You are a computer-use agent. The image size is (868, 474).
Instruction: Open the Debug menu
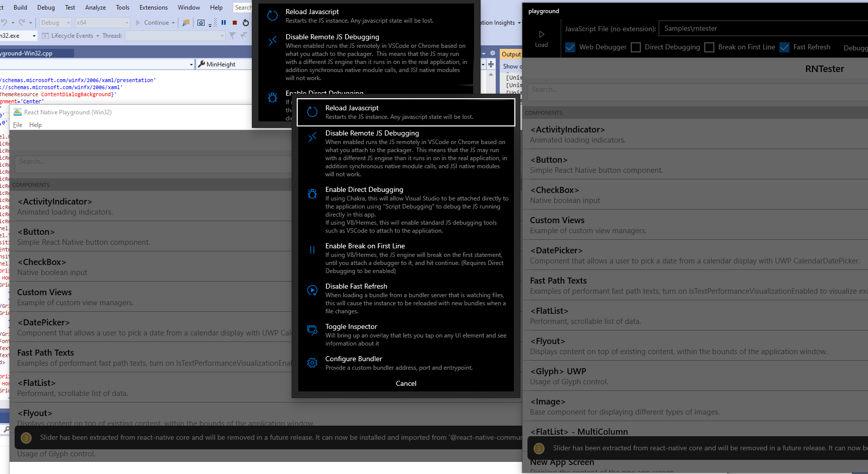coord(45,7)
